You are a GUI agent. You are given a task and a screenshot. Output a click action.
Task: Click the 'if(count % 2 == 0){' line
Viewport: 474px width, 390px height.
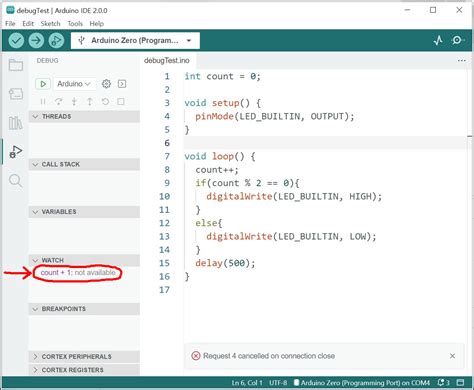tap(247, 183)
